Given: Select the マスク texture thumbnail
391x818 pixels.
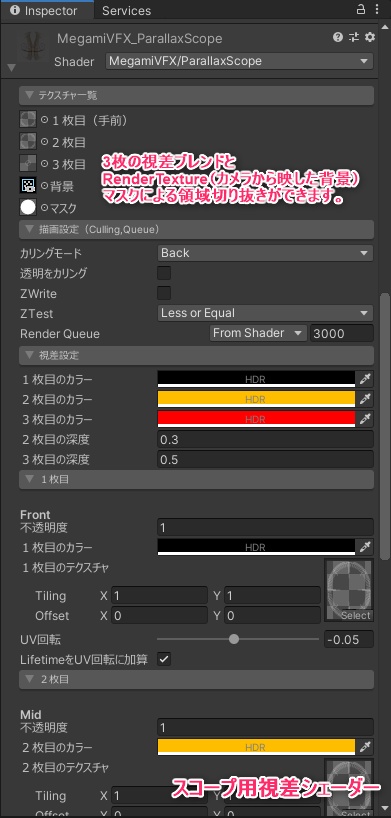Looking at the screenshot, I should click(x=28, y=207).
